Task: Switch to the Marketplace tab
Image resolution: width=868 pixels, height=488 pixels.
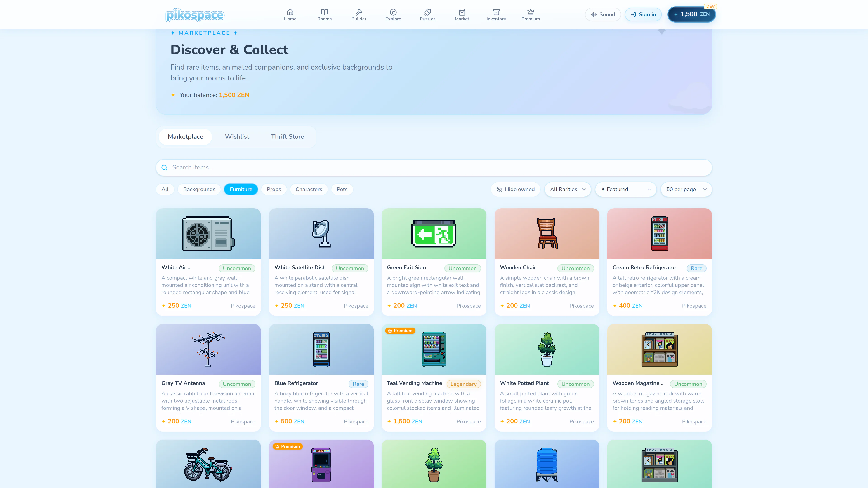Action: (x=185, y=137)
